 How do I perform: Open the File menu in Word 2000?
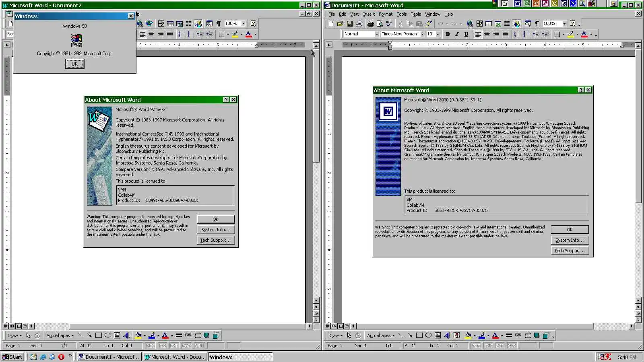pos(332,14)
